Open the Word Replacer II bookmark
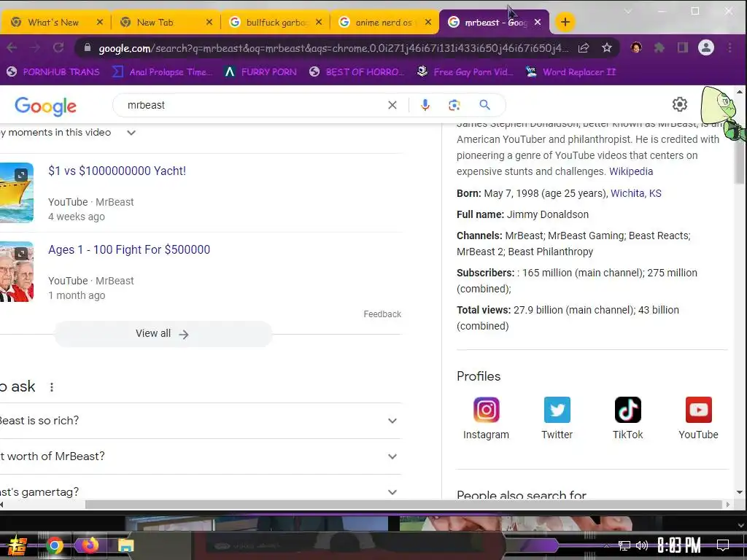 click(x=570, y=72)
